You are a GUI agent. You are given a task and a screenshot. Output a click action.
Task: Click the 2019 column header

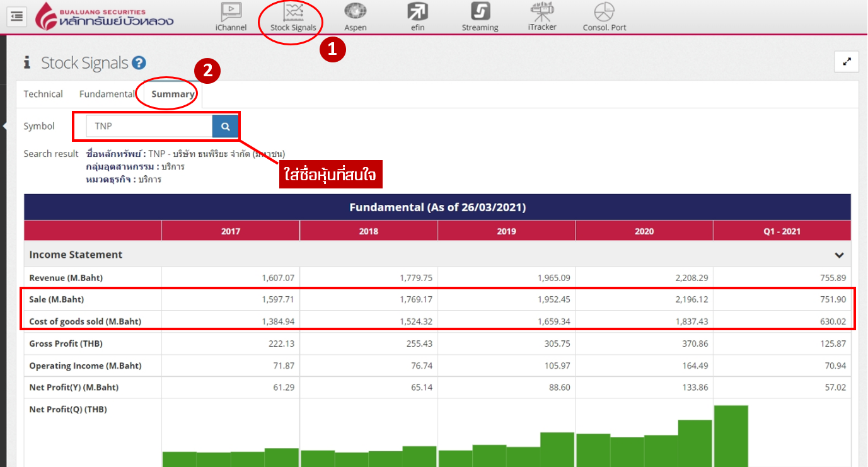click(506, 231)
